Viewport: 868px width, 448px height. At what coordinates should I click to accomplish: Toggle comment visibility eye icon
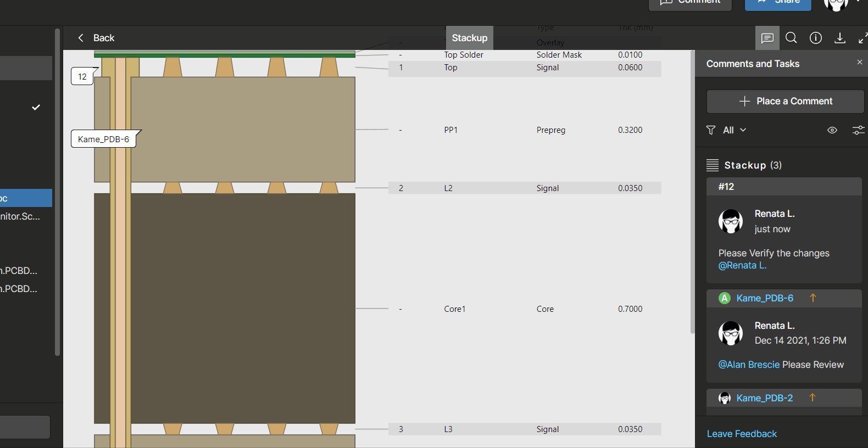pyautogui.click(x=832, y=130)
